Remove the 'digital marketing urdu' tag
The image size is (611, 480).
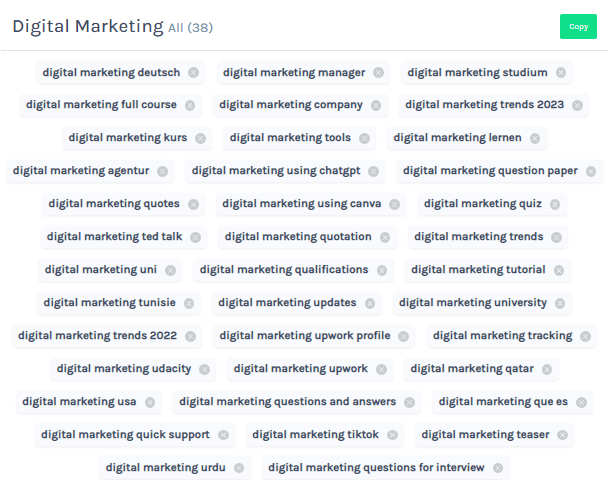[239, 468]
